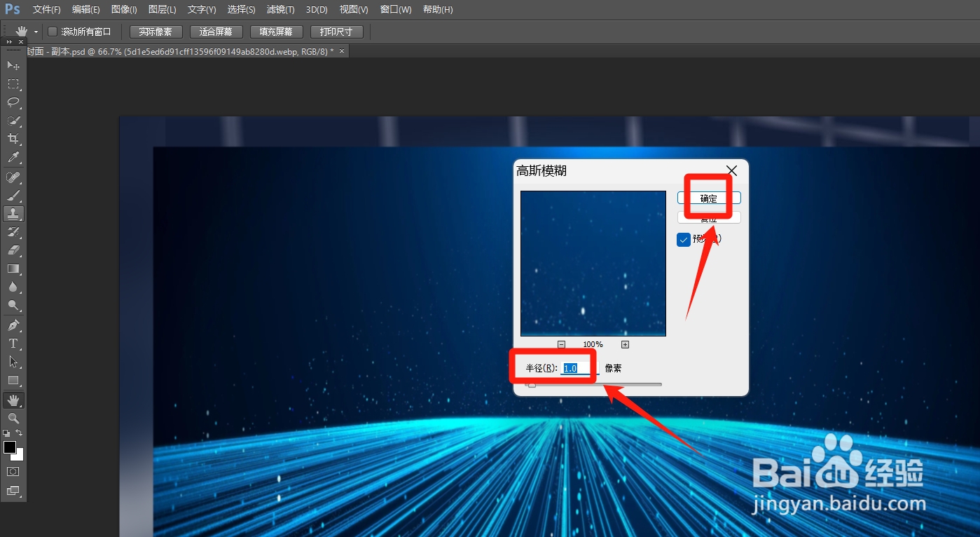Select the Rectangle shape tool
Screen dimensions: 980x537
coord(13,380)
